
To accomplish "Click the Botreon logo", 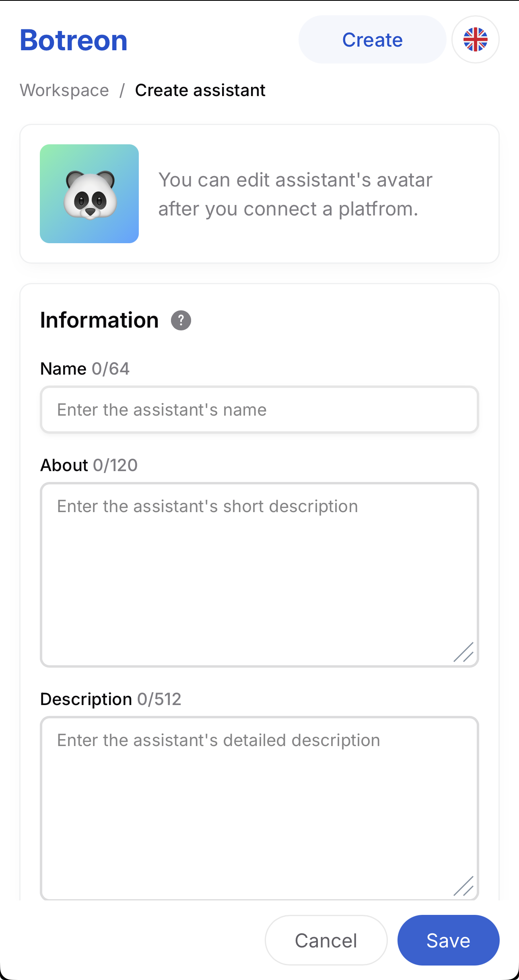I will pos(74,40).
